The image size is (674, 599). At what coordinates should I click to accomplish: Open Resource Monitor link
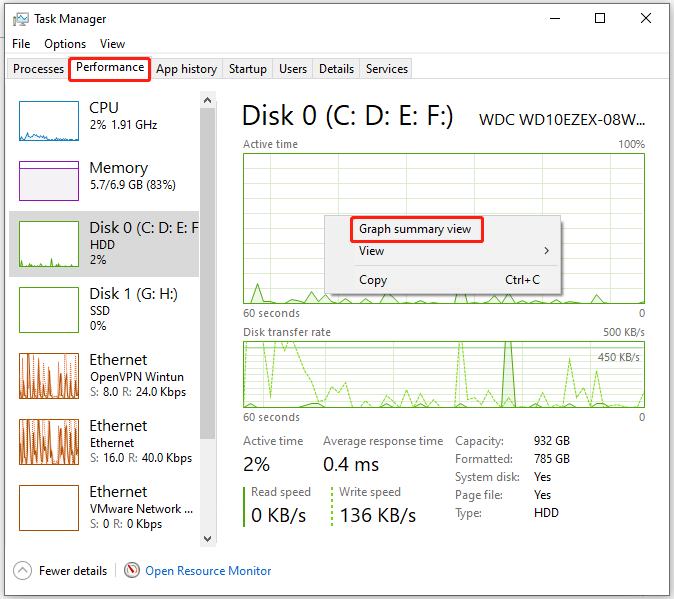[208, 571]
